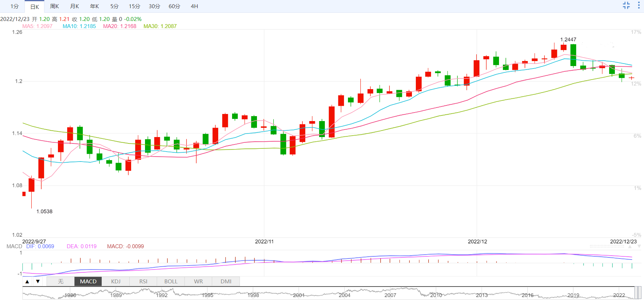Click the -0.02% change value in header
The width and height of the screenshot is (644, 305).
[133, 19]
